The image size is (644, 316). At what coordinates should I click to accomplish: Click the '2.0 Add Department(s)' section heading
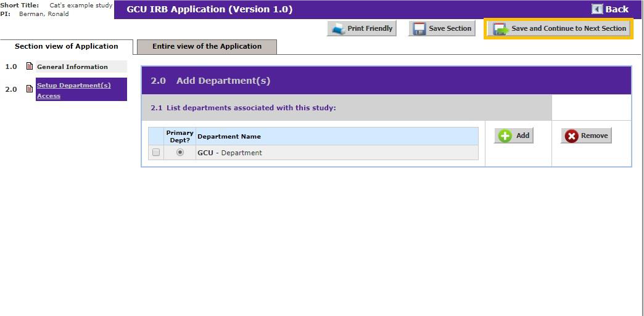(210, 81)
